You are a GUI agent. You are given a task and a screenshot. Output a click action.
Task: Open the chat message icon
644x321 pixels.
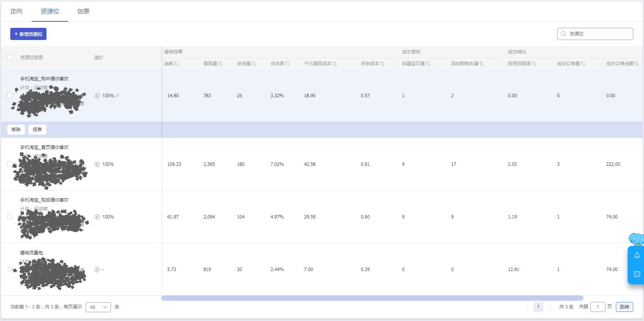pos(637,274)
